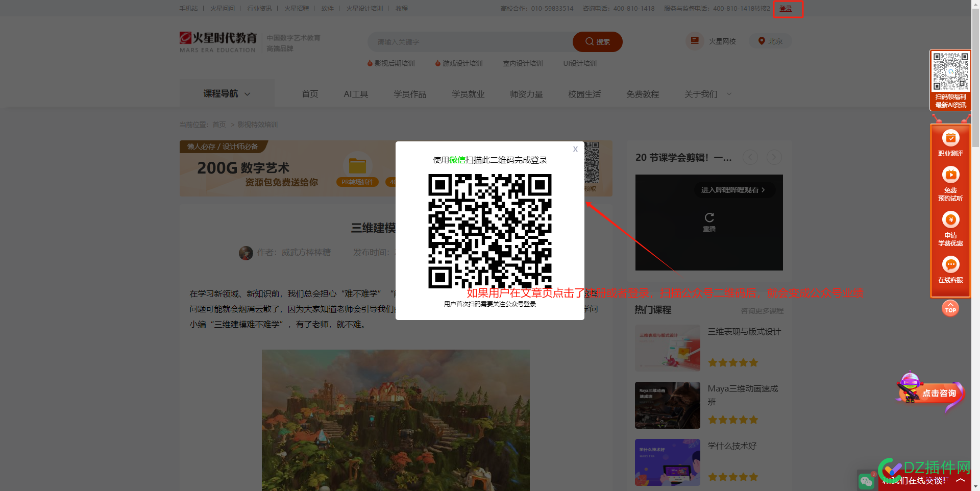
Task: Expand the chevron next to 关于我们
Action: pos(729,94)
